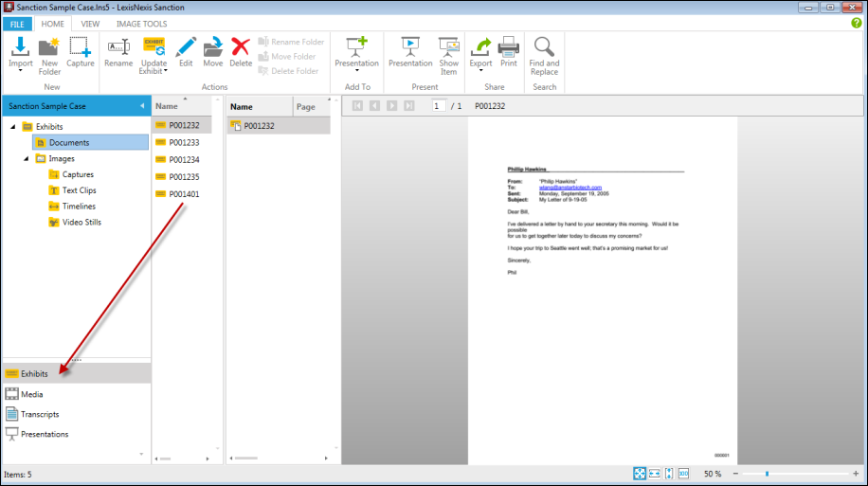Click the Import icon in ribbon
The height and width of the screenshot is (486, 868).
pos(20,46)
